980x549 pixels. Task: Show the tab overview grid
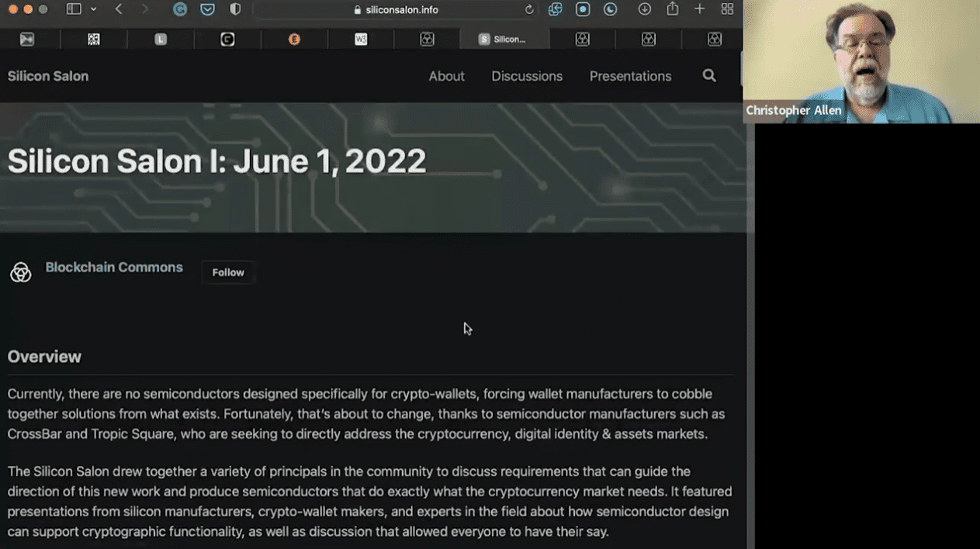click(x=727, y=9)
